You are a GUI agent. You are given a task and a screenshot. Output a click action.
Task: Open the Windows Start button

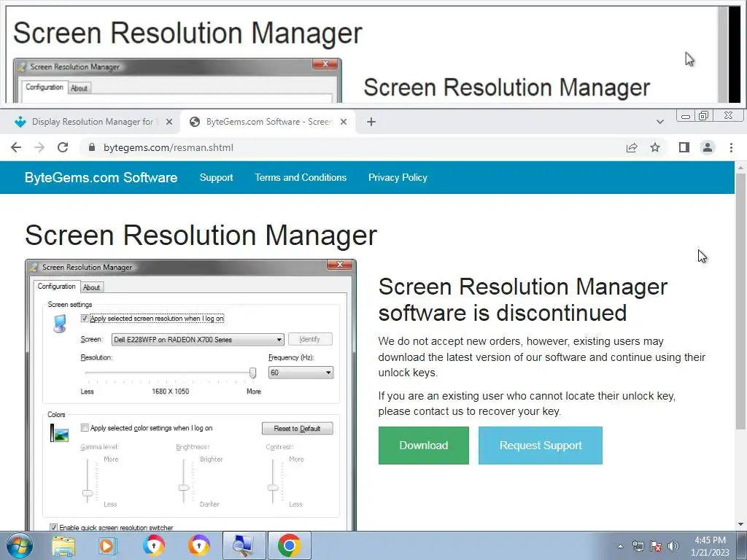click(20, 546)
